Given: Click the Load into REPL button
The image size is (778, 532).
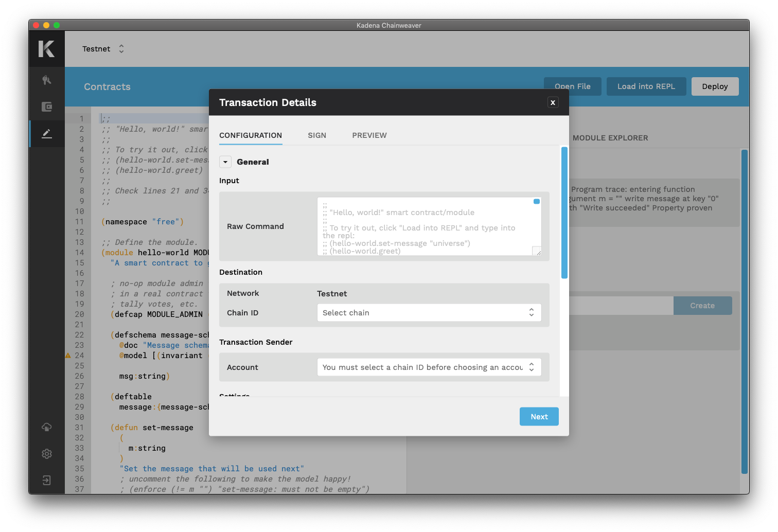Looking at the screenshot, I should pyautogui.click(x=646, y=86).
